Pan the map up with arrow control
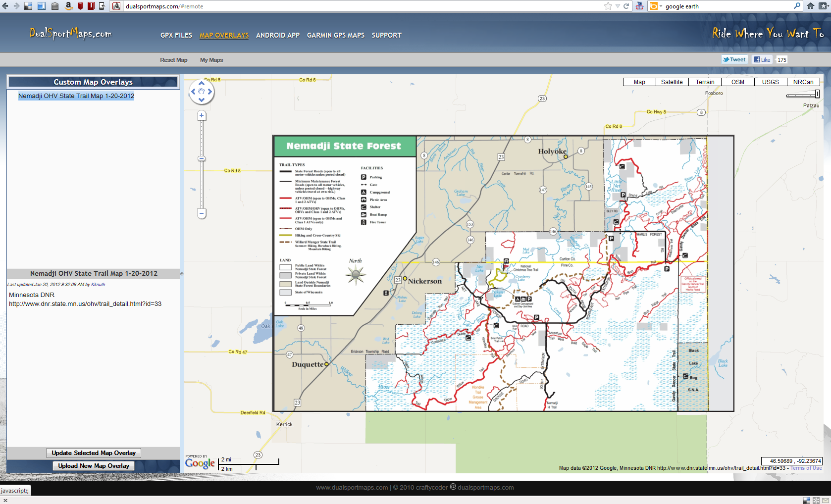 click(202, 83)
